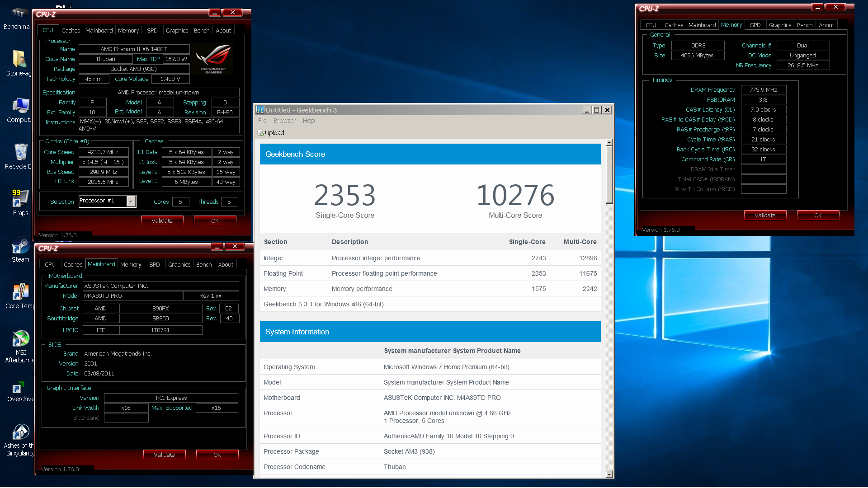868x488 pixels.
Task: Click the BIOS Date 03/08/2011 field
Action: (x=161, y=374)
